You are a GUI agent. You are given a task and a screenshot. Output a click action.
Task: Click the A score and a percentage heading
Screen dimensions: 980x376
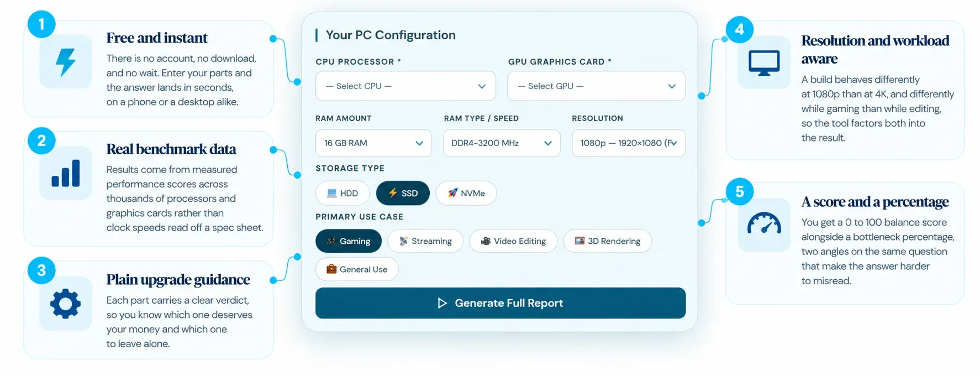click(x=875, y=202)
